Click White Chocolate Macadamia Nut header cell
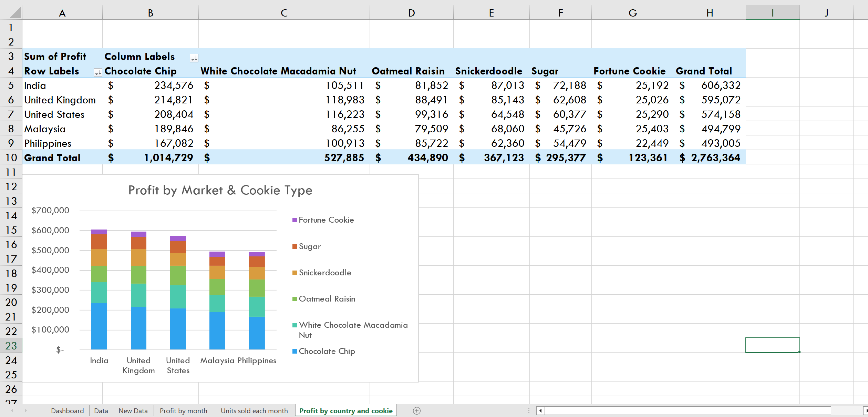The image size is (868, 417). [284, 71]
